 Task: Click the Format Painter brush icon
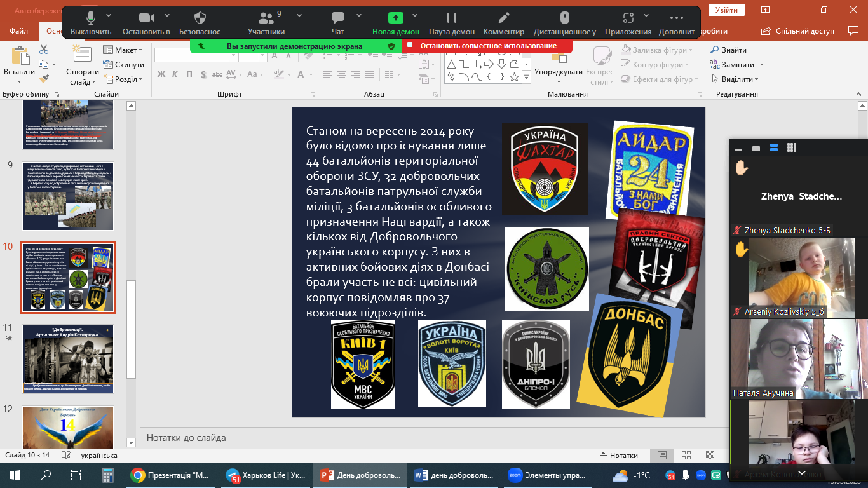(x=44, y=79)
